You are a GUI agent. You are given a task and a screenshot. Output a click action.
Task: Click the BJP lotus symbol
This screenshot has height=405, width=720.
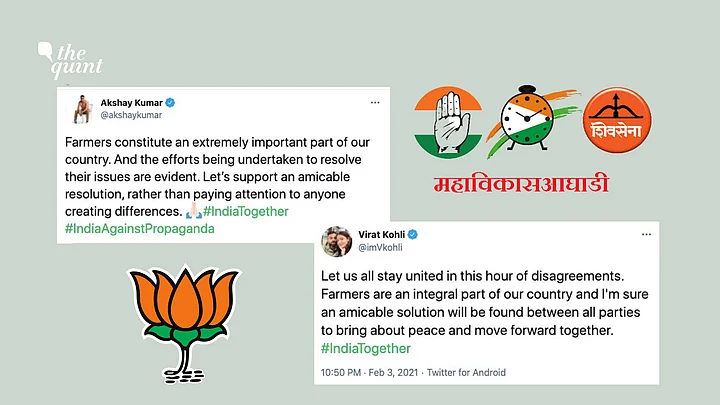pyautogui.click(x=184, y=323)
